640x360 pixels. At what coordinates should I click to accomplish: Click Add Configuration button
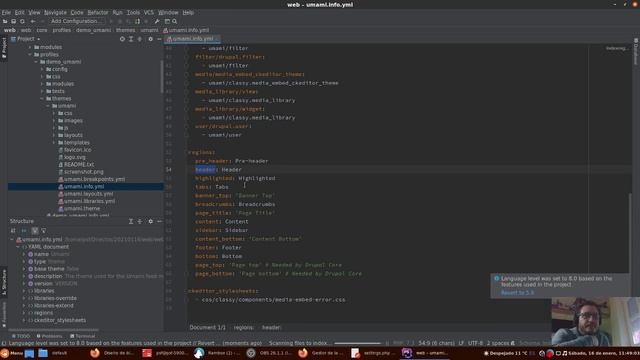(x=76, y=21)
